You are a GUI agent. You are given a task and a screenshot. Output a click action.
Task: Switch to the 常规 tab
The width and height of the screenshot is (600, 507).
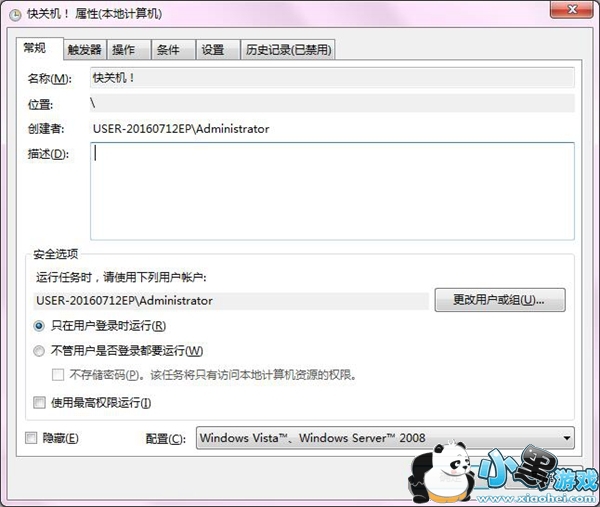(39, 48)
